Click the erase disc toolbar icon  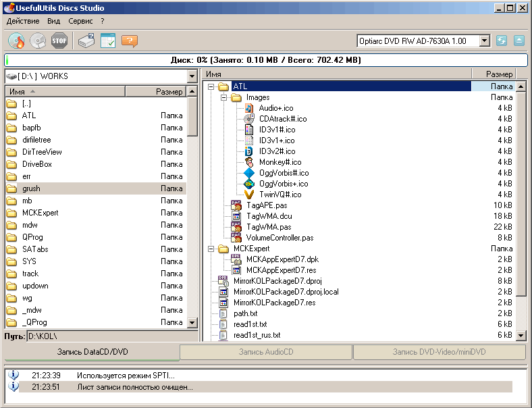click(38, 41)
